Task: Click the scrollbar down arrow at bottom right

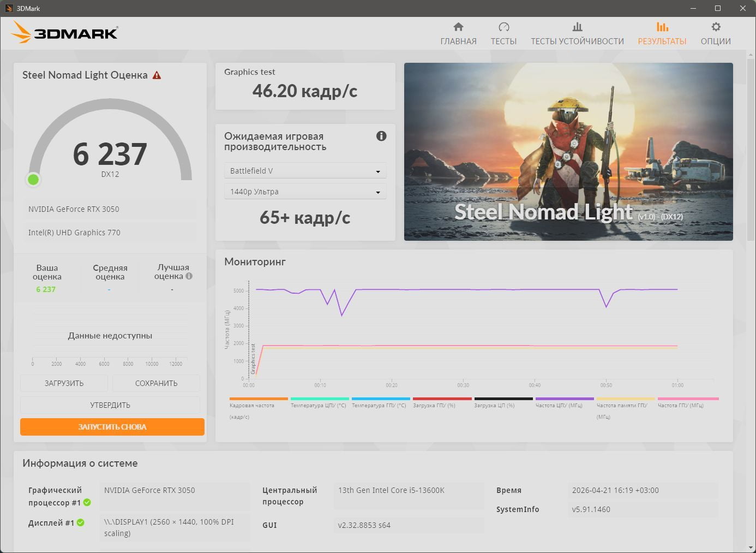Action: point(751,548)
